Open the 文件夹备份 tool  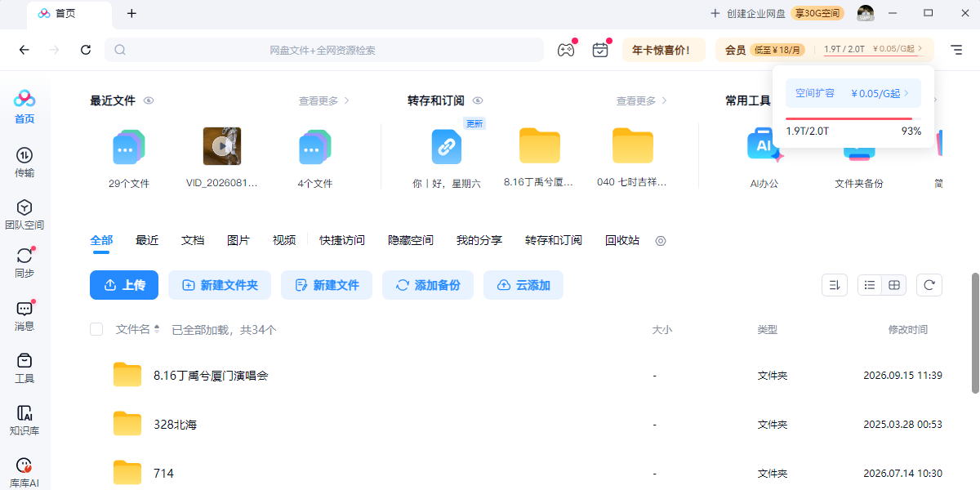click(859, 155)
